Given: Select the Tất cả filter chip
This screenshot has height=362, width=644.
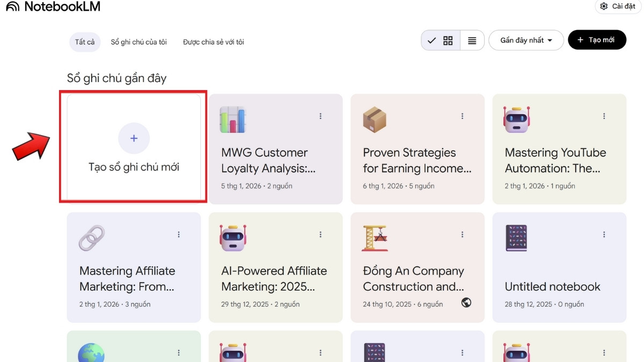Looking at the screenshot, I should coord(85,42).
